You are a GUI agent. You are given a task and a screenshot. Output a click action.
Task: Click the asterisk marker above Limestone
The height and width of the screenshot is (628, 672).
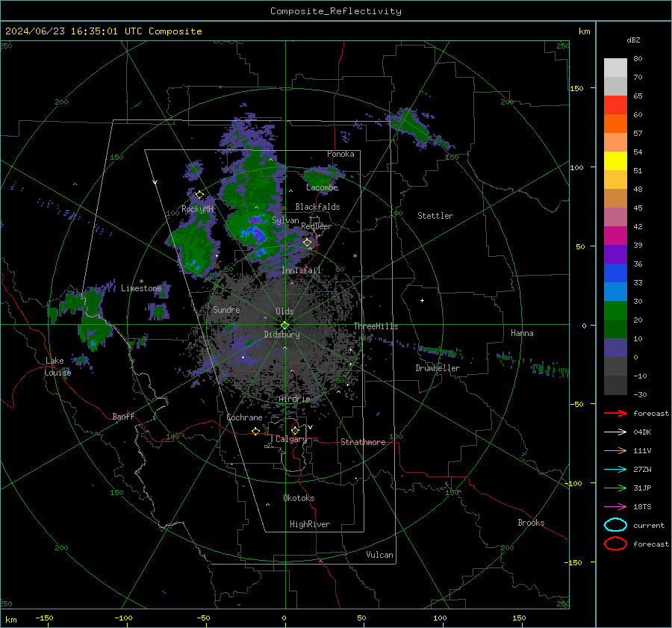[x=141, y=282]
